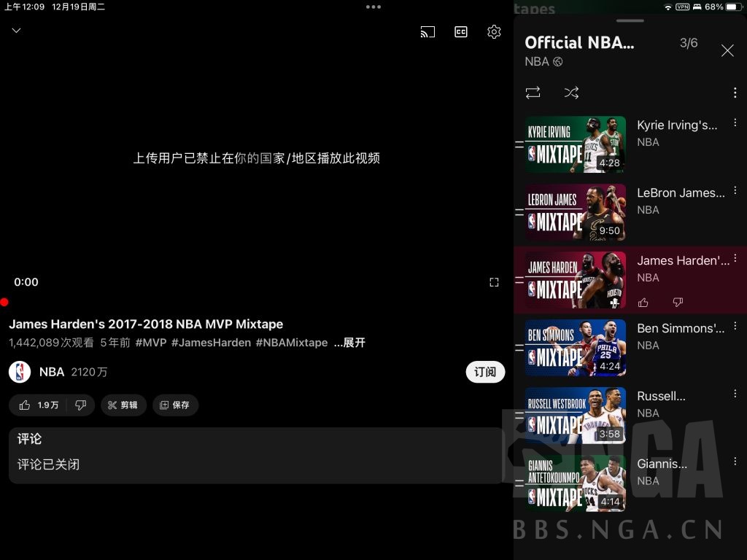Subscribe using the 订阅 button

(485, 372)
